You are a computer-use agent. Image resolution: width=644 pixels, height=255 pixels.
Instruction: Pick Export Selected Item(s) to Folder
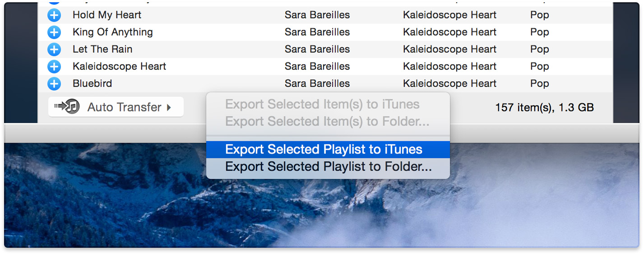click(x=327, y=121)
